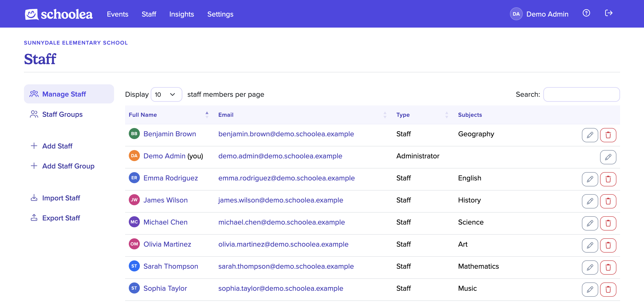Delete Sophia Taylor from staff
The width and height of the screenshot is (644, 302).
pos(608,290)
